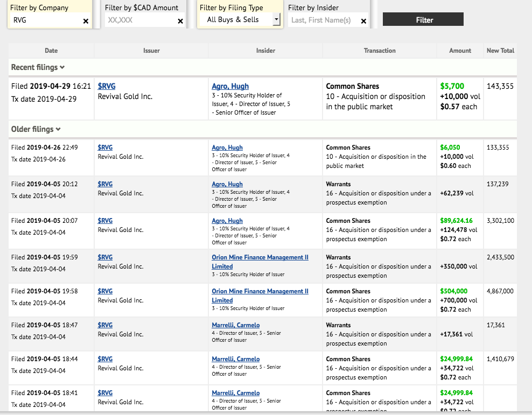Open the Filing Type dropdown

click(x=276, y=20)
